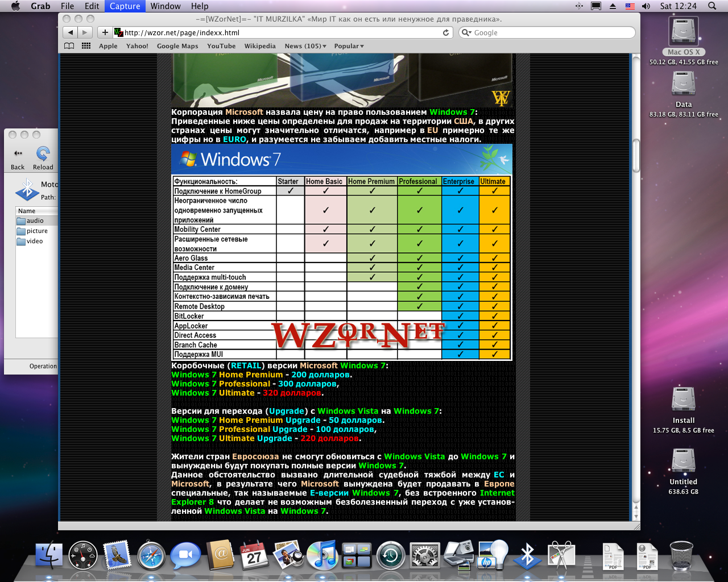Click the Wikipedia bookmark link
Viewport: 728px width, 582px height.
pyautogui.click(x=260, y=46)
